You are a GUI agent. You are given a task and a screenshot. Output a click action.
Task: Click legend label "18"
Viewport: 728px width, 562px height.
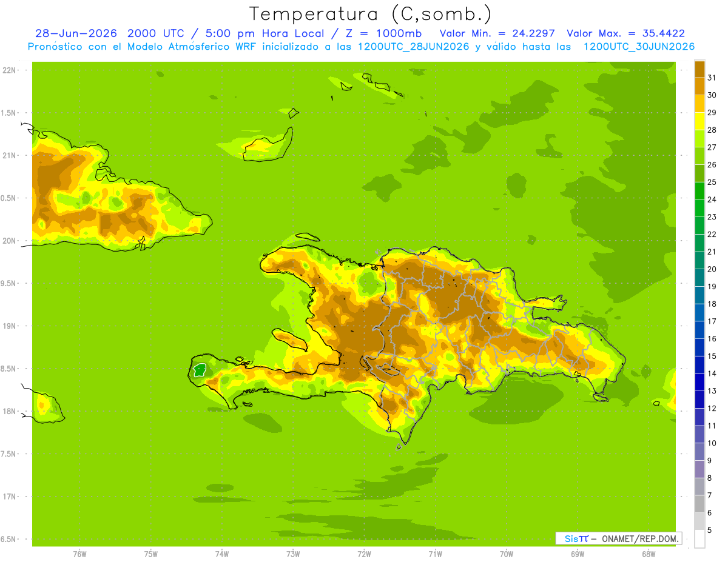712,304
